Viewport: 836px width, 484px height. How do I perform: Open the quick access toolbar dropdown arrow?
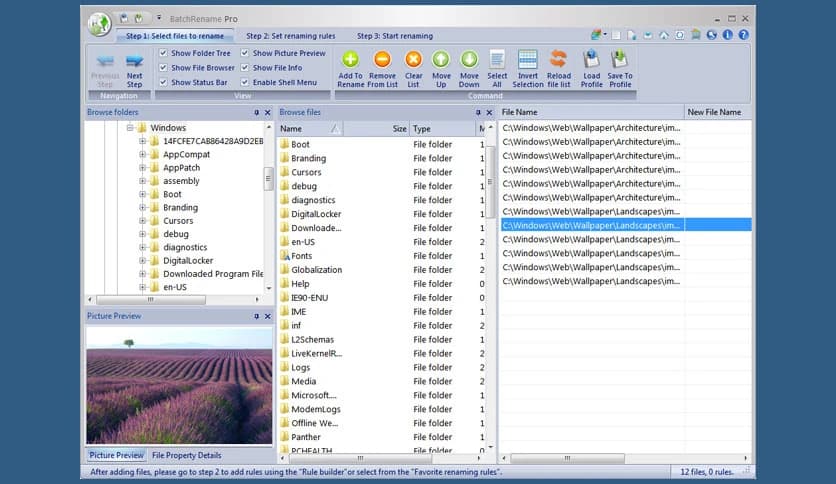159,18
